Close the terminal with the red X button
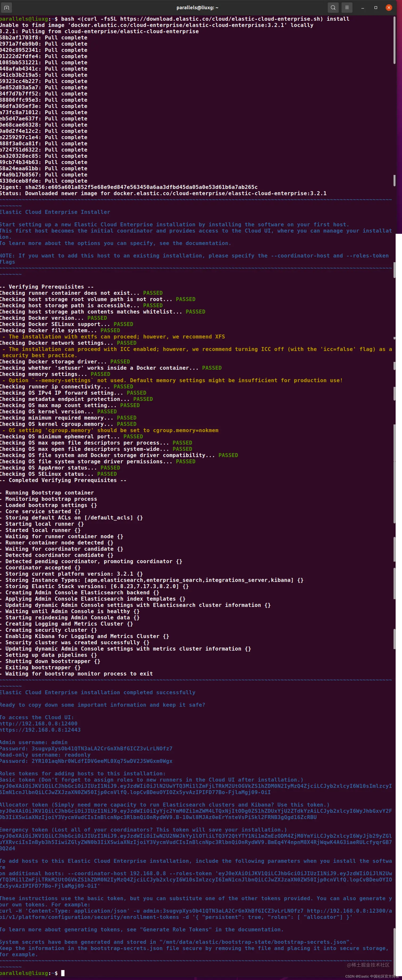This screenshot has height=980, width=402. (389, 8)
